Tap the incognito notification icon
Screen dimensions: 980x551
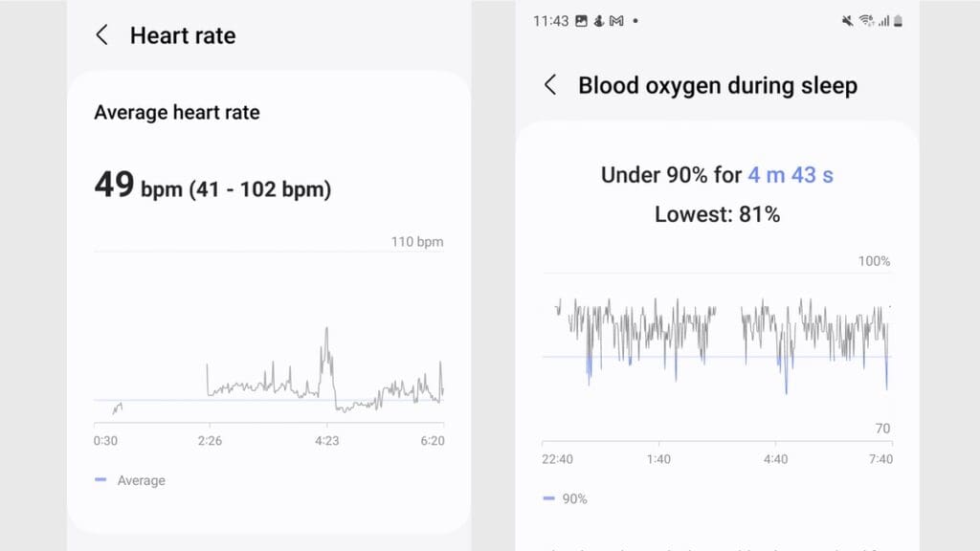pos(599,19)
